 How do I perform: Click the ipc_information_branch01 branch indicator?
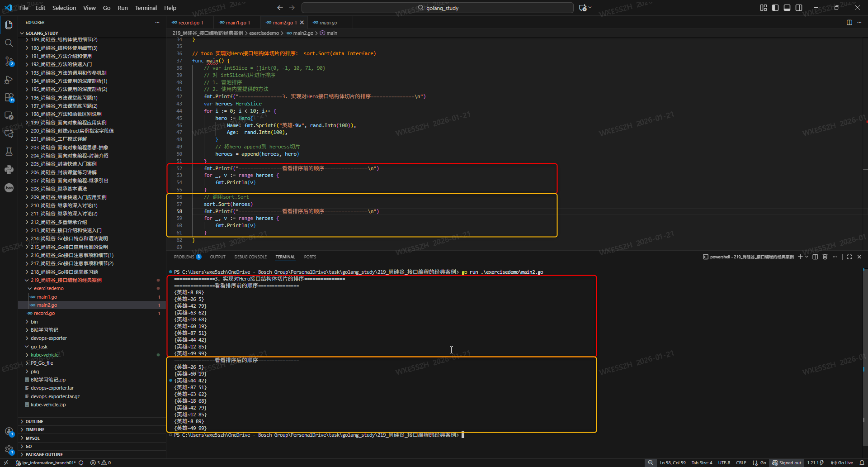46,463
